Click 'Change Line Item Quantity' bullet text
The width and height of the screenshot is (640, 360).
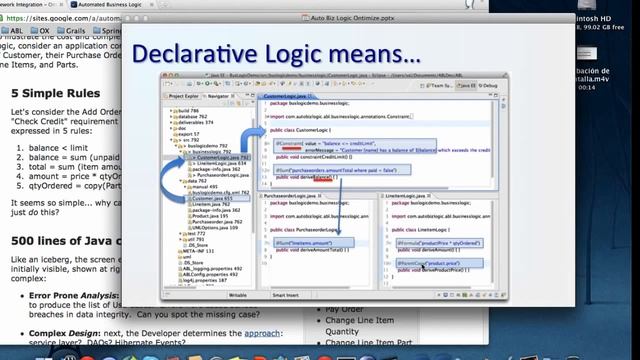(359, 326)
